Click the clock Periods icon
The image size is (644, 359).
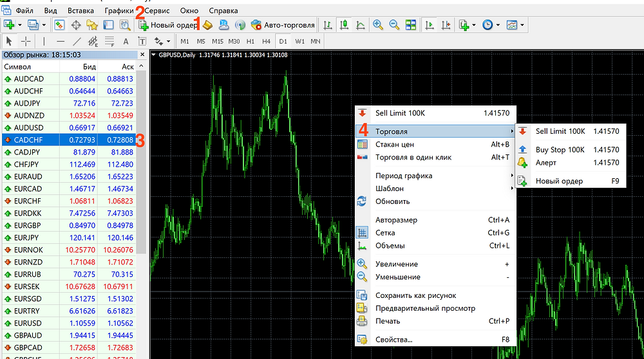pyautogui.click(x=488, y=25)
